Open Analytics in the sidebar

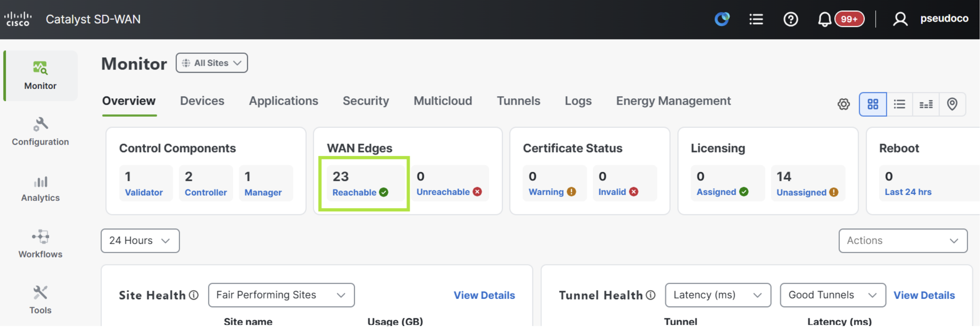coord(40,188)
